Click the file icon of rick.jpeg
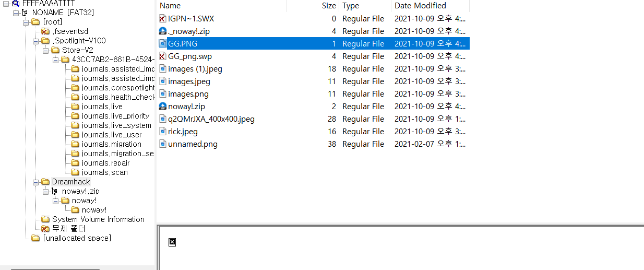 (x=162, y=132)
